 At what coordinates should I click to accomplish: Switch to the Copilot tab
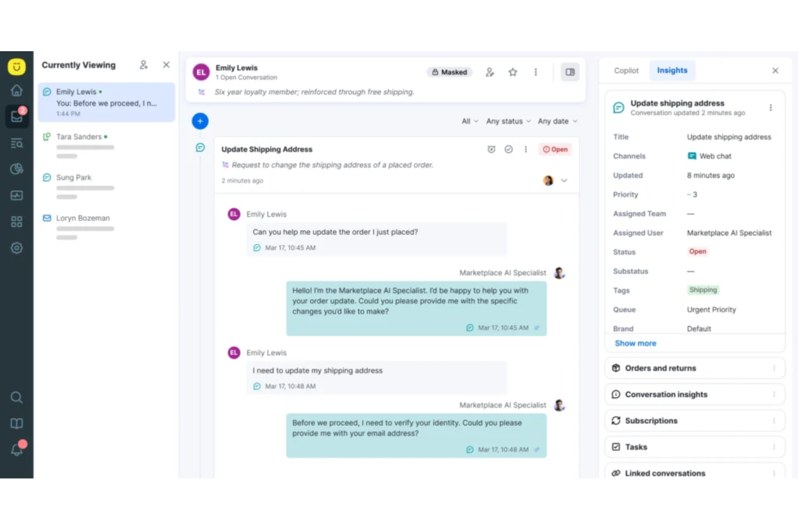626,70
